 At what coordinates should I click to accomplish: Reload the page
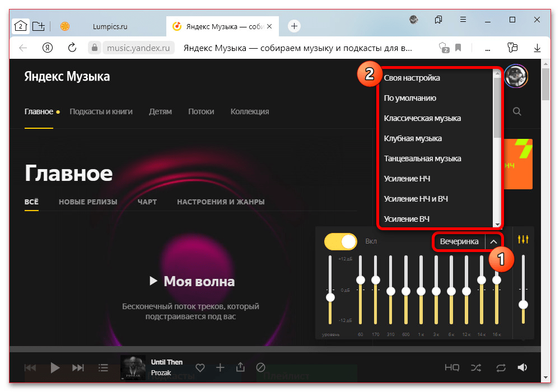tap(72, 48)
